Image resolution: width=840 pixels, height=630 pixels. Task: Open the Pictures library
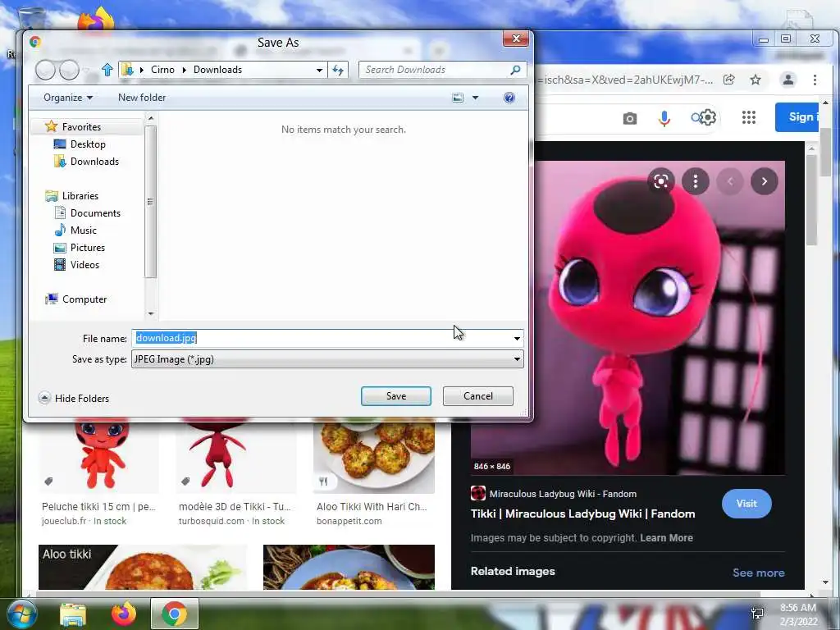coord(87,248)
